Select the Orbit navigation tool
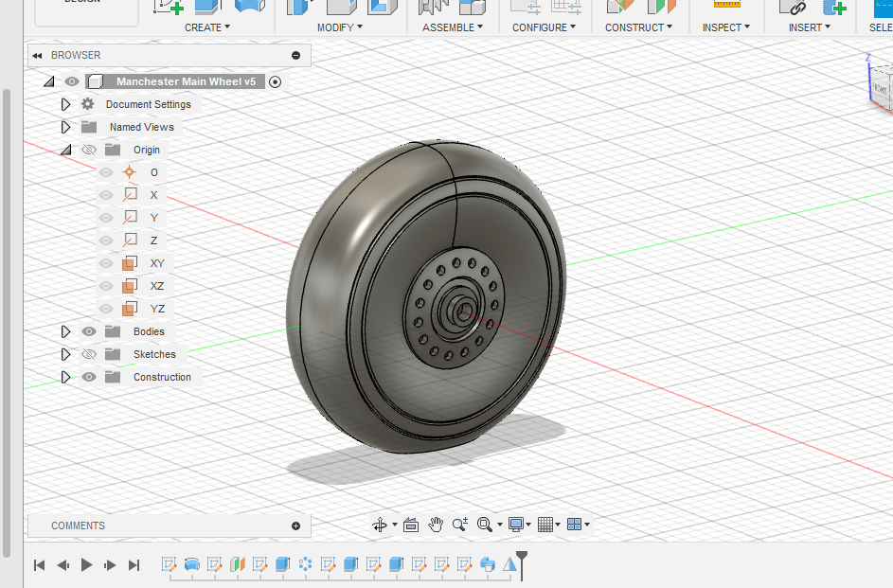 click(380, 525)
